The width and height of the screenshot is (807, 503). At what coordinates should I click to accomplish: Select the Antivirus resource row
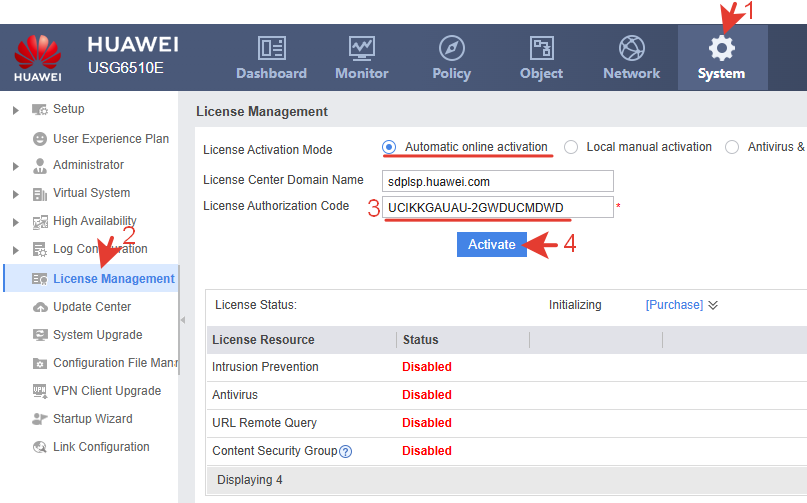pyautogui.click(x=507, y=395)
